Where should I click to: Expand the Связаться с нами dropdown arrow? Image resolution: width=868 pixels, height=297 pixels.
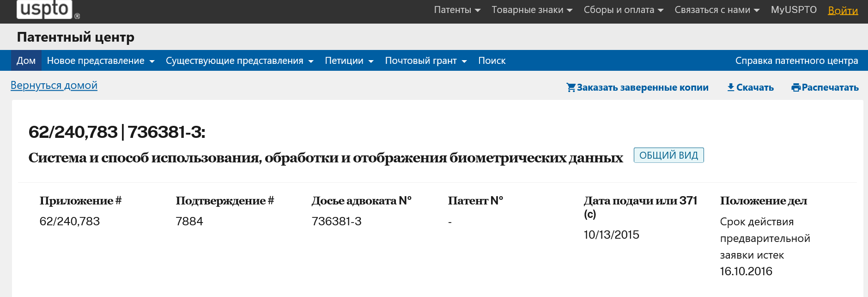[x=757, y=10]
